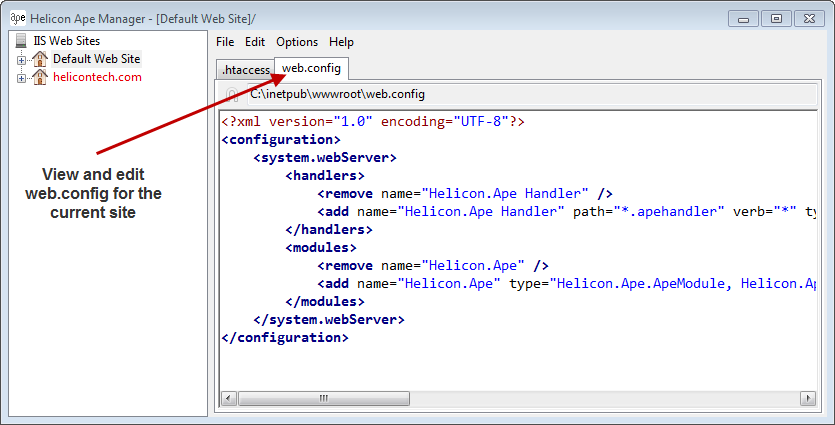Expand the helicontech.com tree node
Viewport: 835px width, 425px height.
21,78
